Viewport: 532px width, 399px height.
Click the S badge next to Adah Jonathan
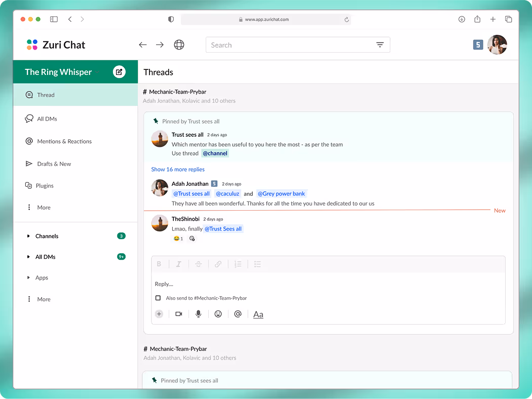[x=214, y=184]
